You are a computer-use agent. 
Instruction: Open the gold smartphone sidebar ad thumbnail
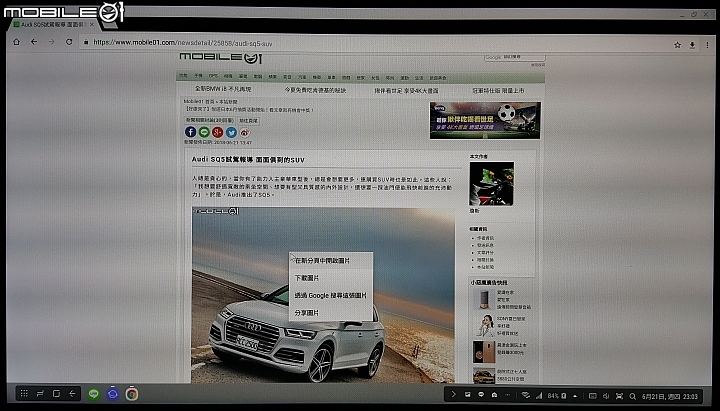coord(484,351)
